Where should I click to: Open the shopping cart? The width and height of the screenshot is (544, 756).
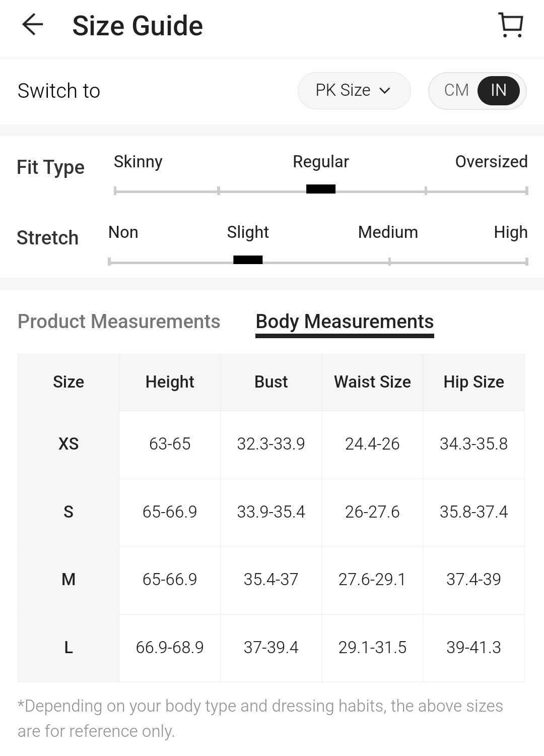511,25
